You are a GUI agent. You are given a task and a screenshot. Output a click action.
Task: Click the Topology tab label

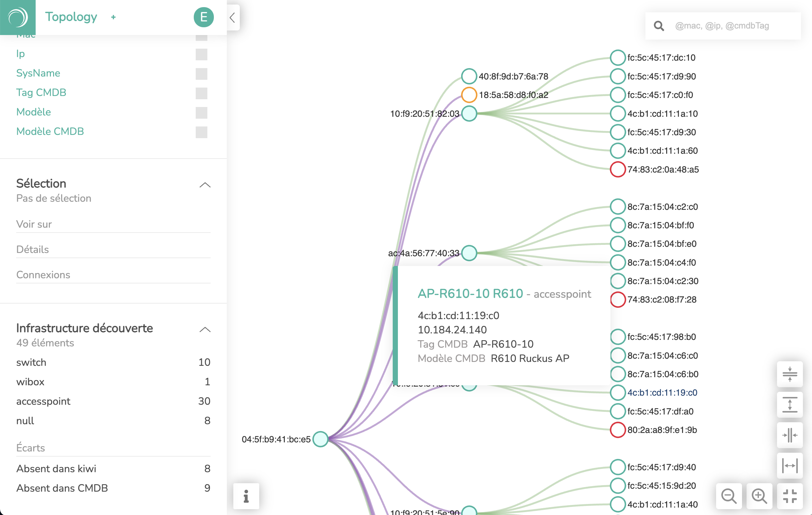pos(72,17)
